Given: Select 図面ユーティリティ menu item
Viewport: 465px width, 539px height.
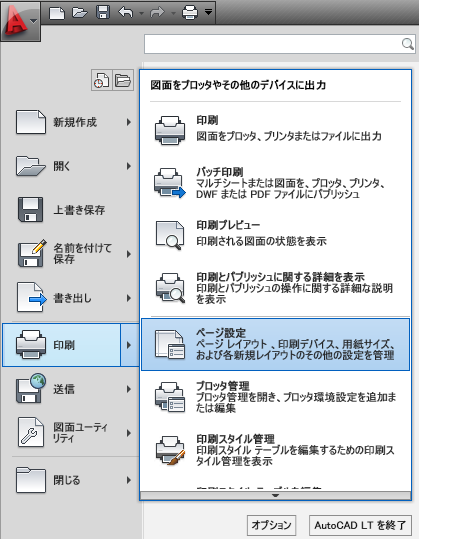Looking at the screenshot, I should (x=70, y=432).
